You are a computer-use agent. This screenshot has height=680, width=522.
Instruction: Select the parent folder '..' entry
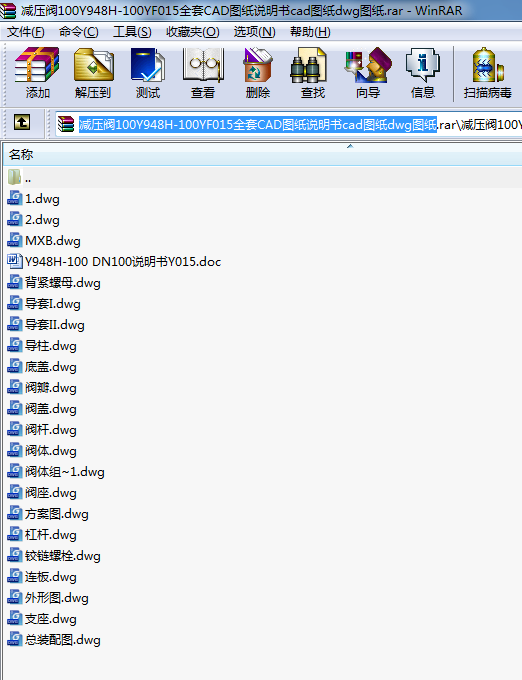[20, 177]
